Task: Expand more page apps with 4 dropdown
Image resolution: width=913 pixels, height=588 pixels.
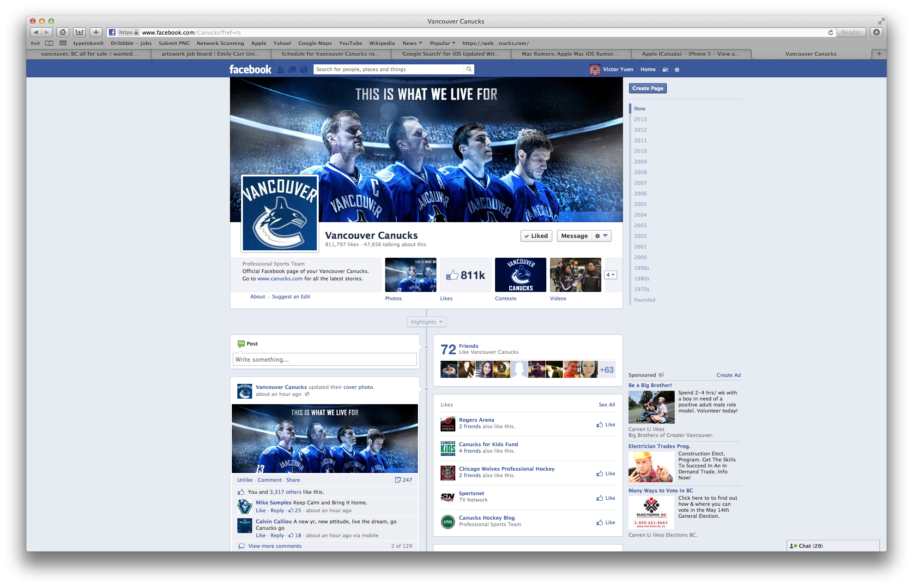Action: tap(611, 275)
